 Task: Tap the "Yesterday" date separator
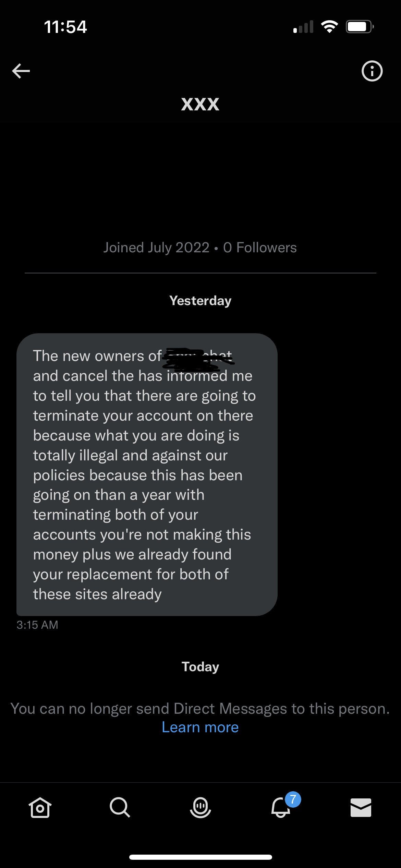pos(200,301)
